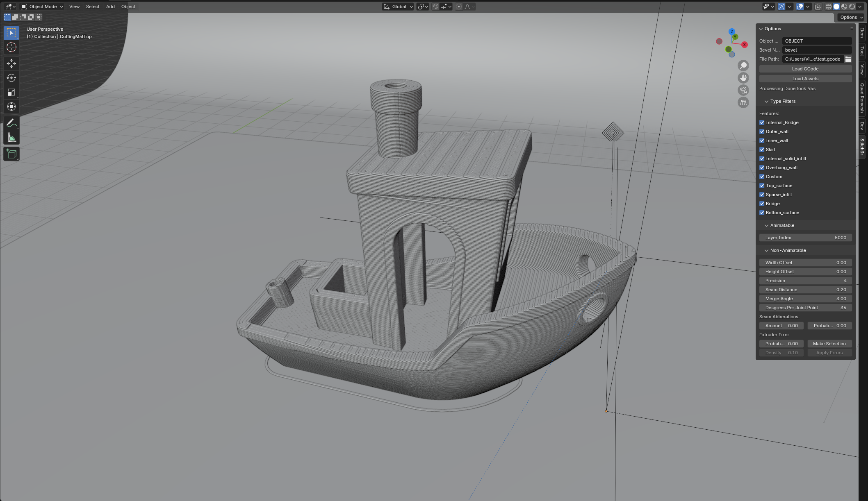868x501 pixels.
Task: Open the Global transform orientation dropdown
Action: (x=398, y=7)
